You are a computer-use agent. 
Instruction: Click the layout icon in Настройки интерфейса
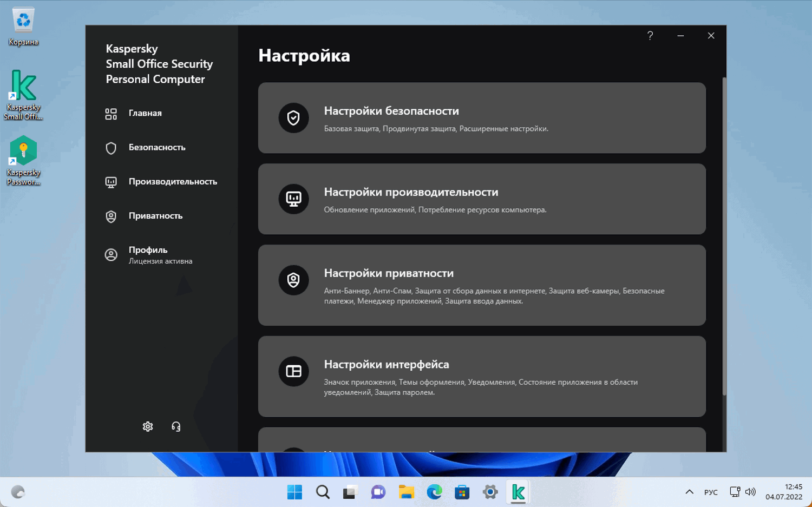click(x=293, y=371)
